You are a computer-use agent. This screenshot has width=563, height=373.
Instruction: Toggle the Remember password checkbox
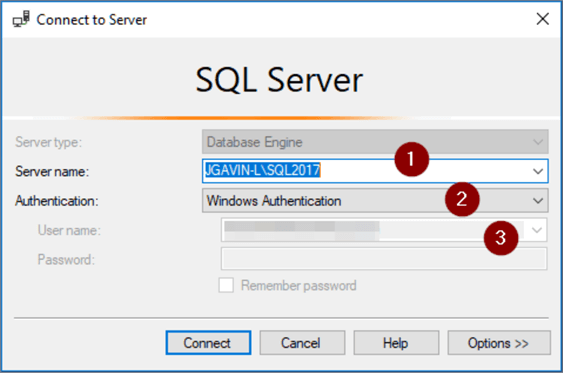[226, 285]
